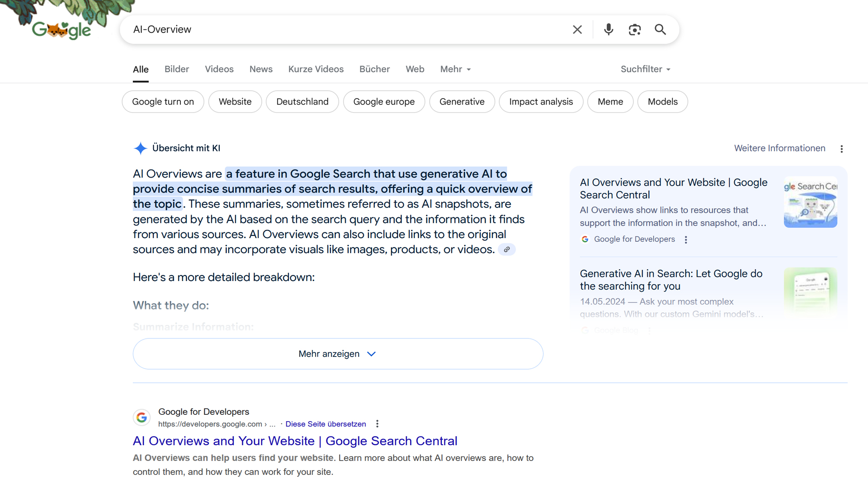Viewport: 868px width, 488px height.
Task: Switch to the Bilder tab
Action: pos(177,69)
